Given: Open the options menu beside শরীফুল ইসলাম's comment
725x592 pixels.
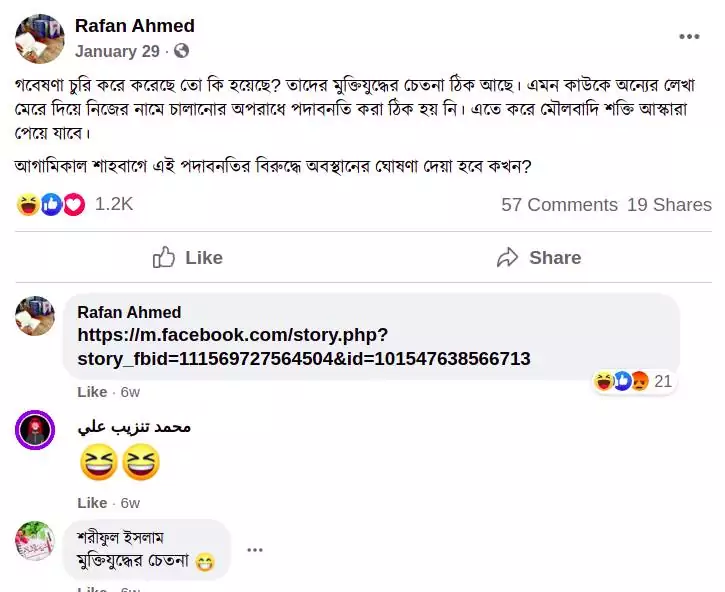Looking at the screenshot, I should pyautogui.click(x=255, y=549).
